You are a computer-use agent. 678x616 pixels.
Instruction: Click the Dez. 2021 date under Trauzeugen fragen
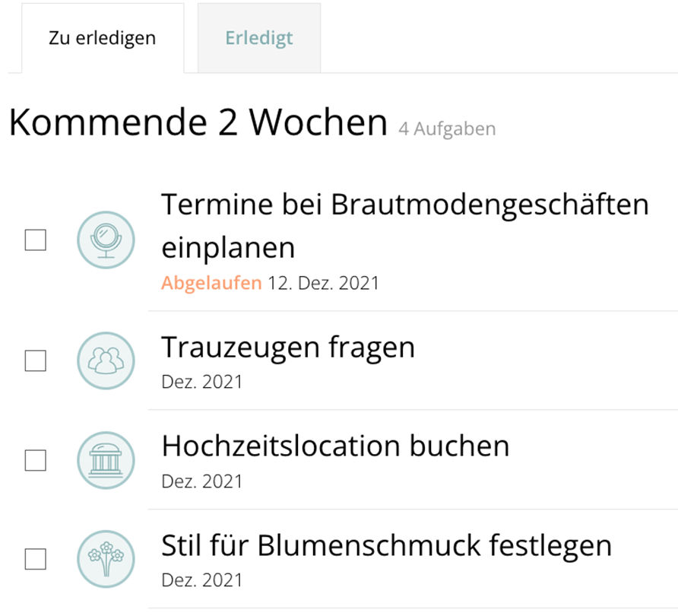pos(201,381)
